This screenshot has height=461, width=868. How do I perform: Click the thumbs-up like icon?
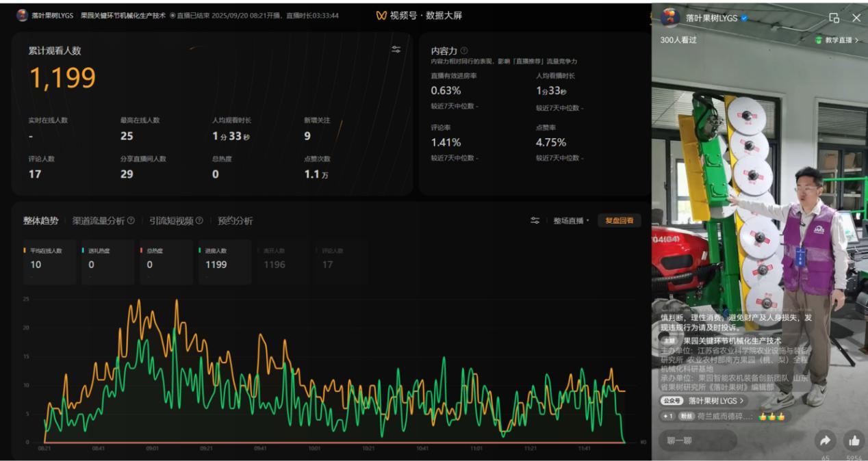(853, 440)
